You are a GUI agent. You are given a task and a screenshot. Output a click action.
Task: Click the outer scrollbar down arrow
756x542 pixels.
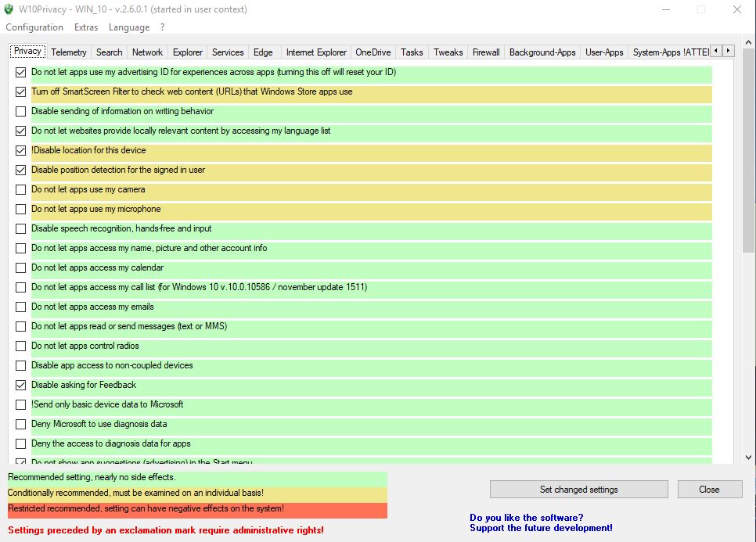tap(748, 458)
